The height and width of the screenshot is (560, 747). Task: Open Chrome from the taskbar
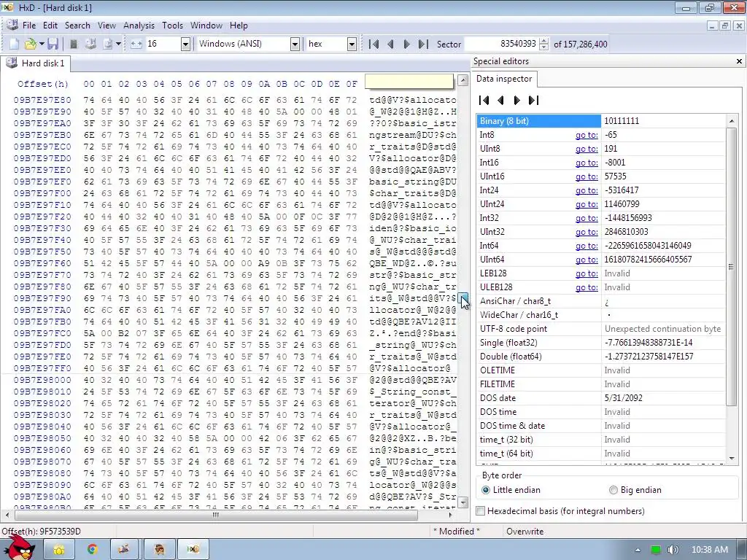(x=92, y=550)
